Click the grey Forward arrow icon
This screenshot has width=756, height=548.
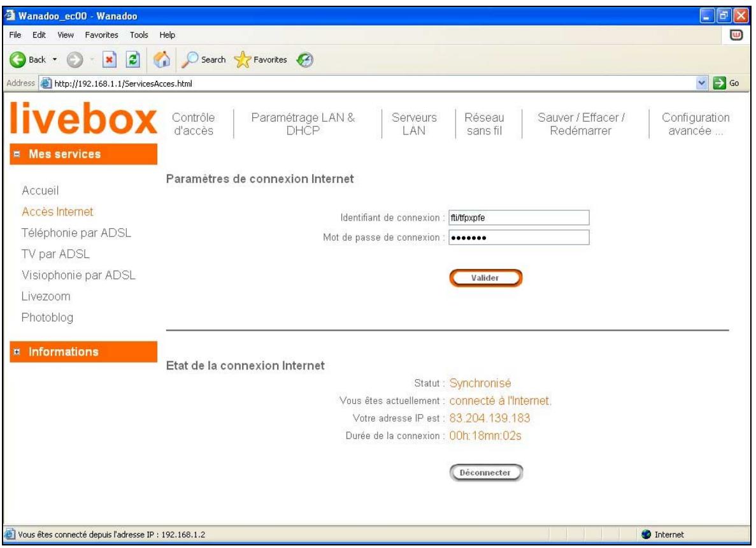[75, 60]
